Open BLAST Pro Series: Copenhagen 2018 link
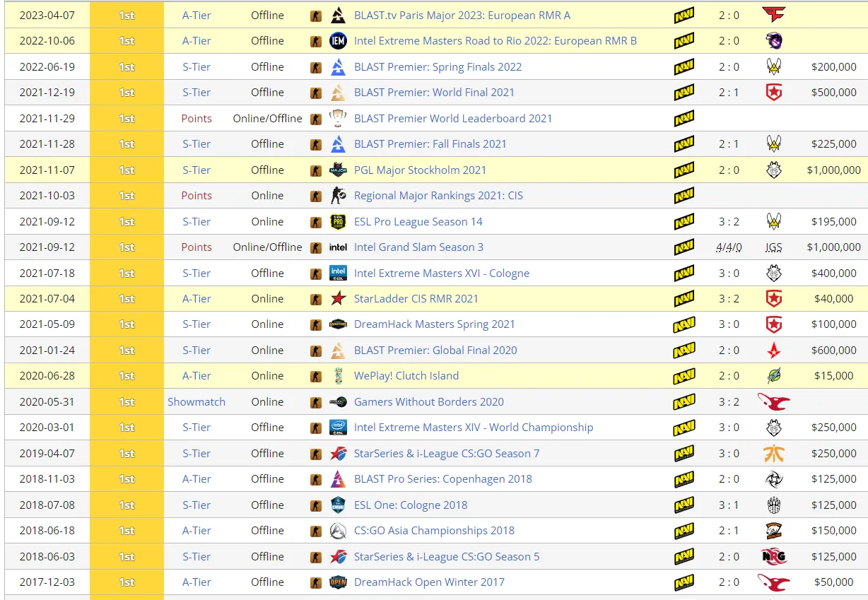The width and height of the screenshot is (868, 600). tap(443, 479)
